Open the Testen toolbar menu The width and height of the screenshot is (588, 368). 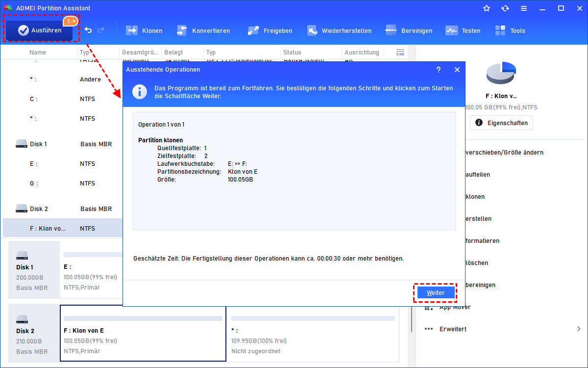(x=463, y=30)
